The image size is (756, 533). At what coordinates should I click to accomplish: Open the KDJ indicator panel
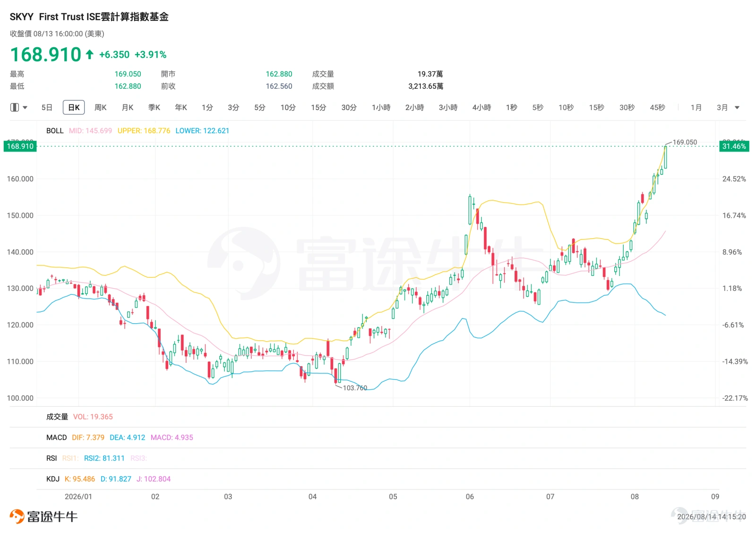pos(53,479)
